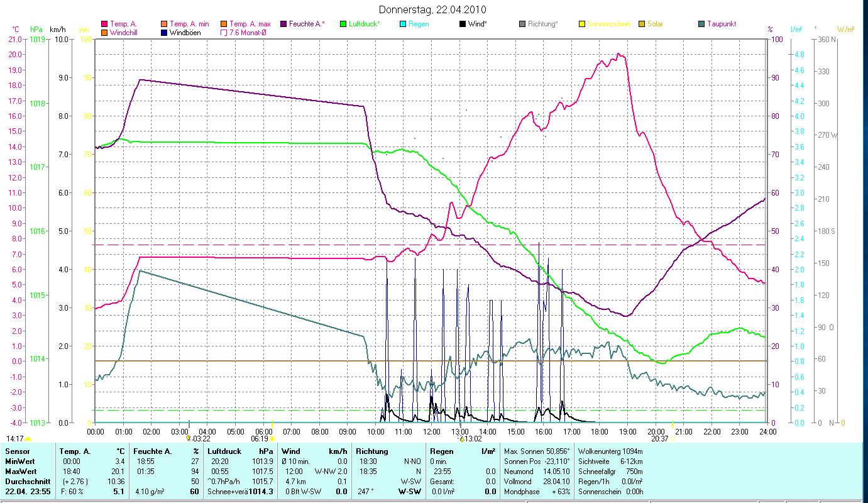The image size is (868, 503).
Task: Click the MinWert row label
Action: click(20, 462)
